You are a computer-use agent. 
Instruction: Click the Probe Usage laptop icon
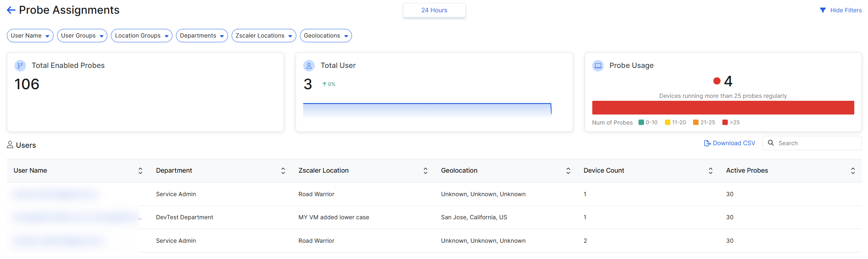coord(598,65)
